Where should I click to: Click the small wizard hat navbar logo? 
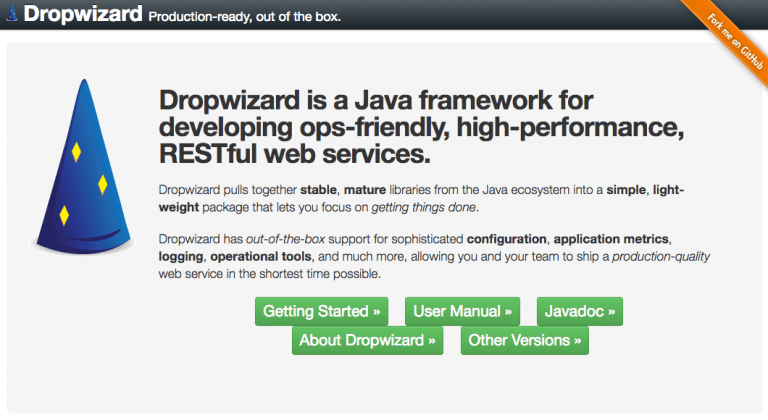(x=10, y=14)
